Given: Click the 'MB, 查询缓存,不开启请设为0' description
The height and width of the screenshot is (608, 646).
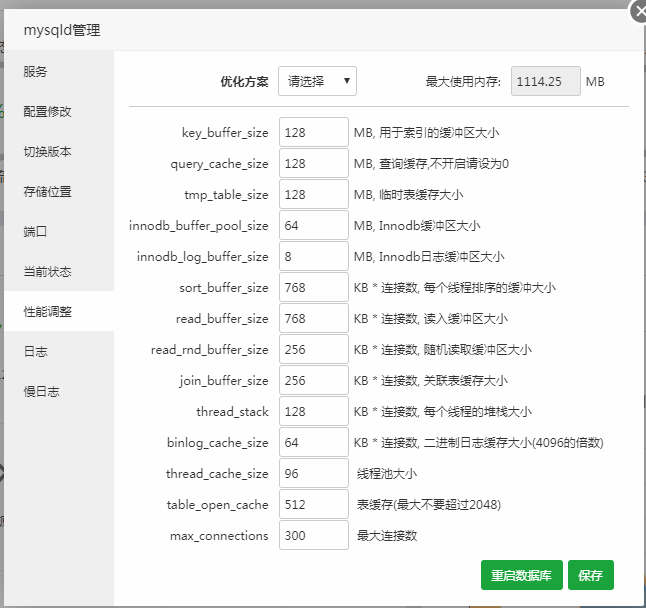Looking at the screenshot, I should point(431,164).
